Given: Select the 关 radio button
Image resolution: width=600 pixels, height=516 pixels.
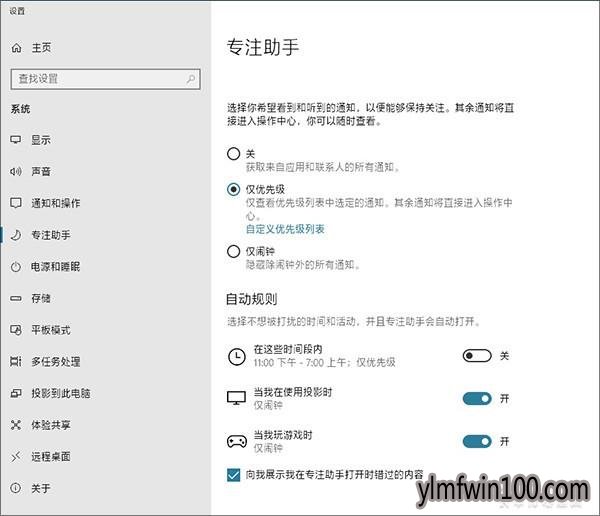Looking at the screenshot, I should pyautogui.click(x=233, y=154).
